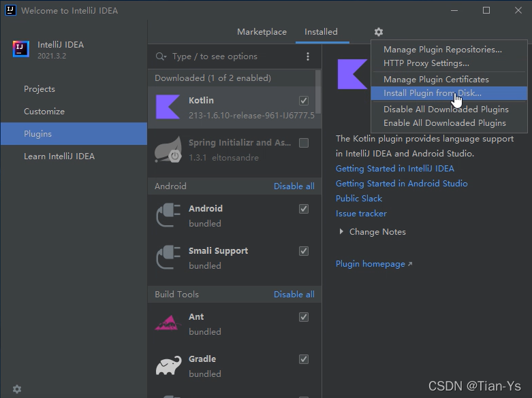532x398 pixels.
Task: Select the Smali Support plugin name
Action: (218, 251)
